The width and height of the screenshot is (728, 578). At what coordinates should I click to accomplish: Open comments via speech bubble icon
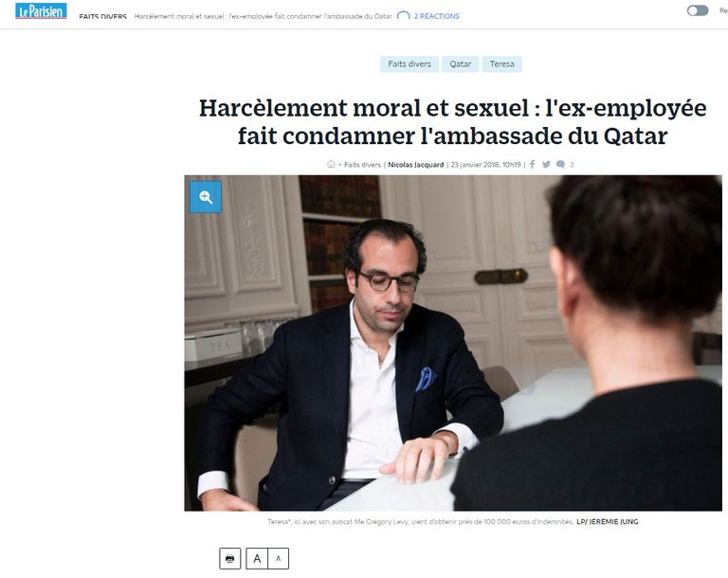click(560, 164)
